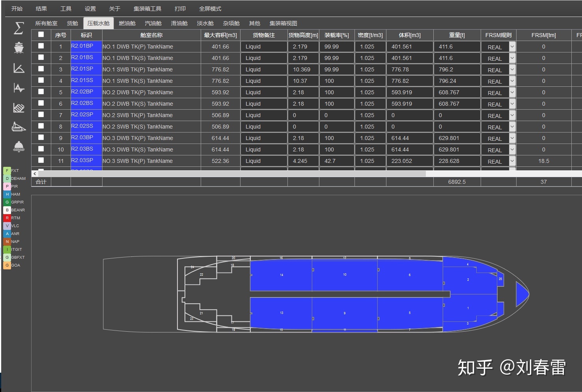The width and height of the screenshot is (582, 392).
Task: Check the select-all checkbox in table header
Action: (41, 34)
